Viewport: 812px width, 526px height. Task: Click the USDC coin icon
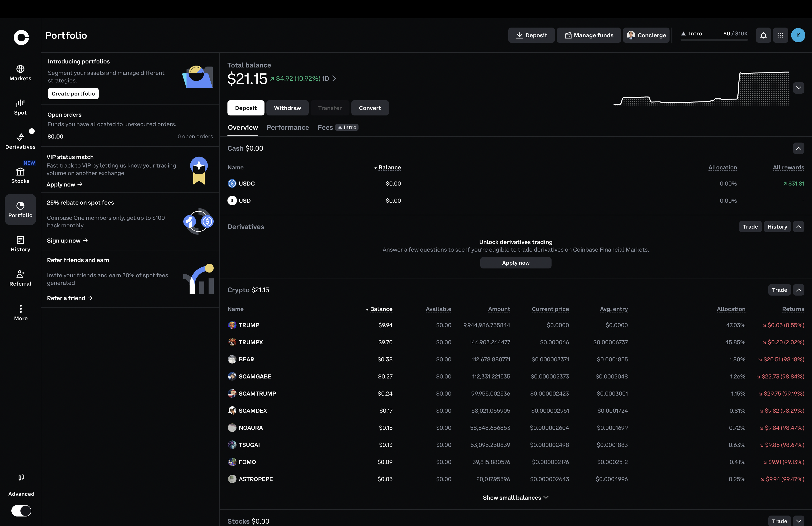point(232,183)
